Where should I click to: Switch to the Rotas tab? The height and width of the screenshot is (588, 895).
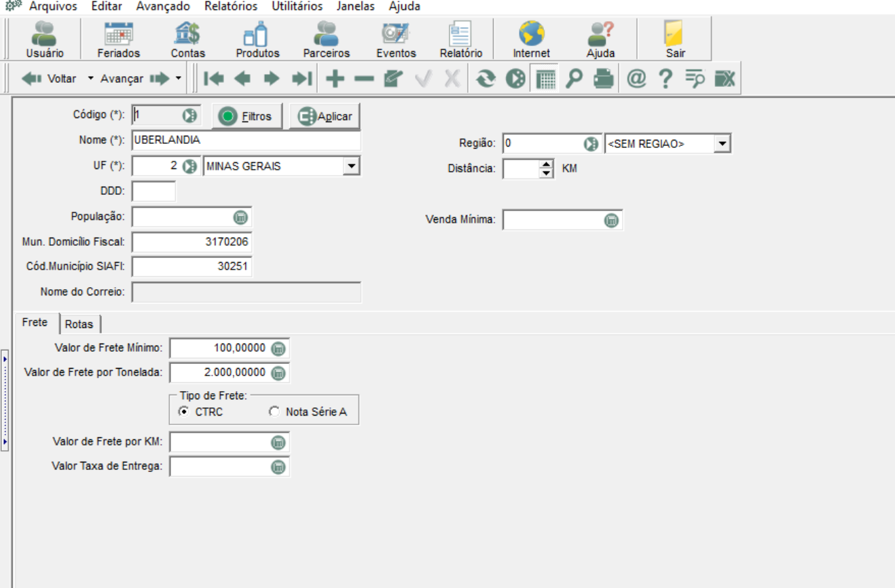[79, 324]
